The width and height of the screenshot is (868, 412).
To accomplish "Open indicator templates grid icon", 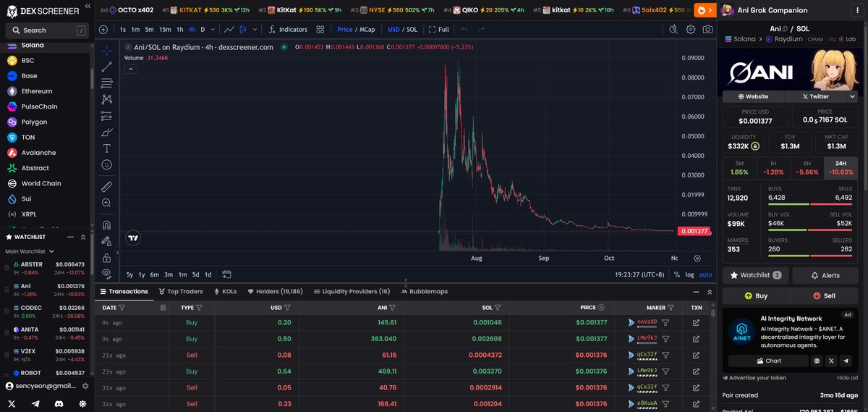I will 320,30.
